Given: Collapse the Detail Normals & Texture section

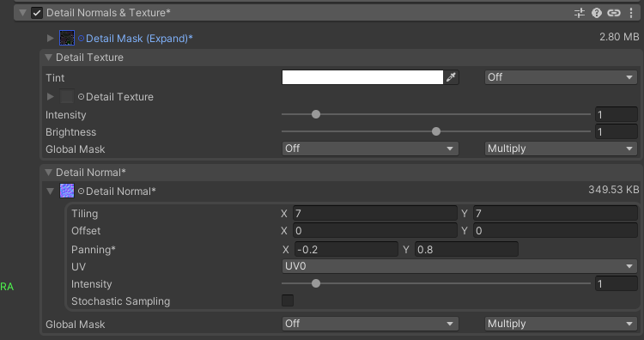Looking at the screenshot, I should click(23, 13).
